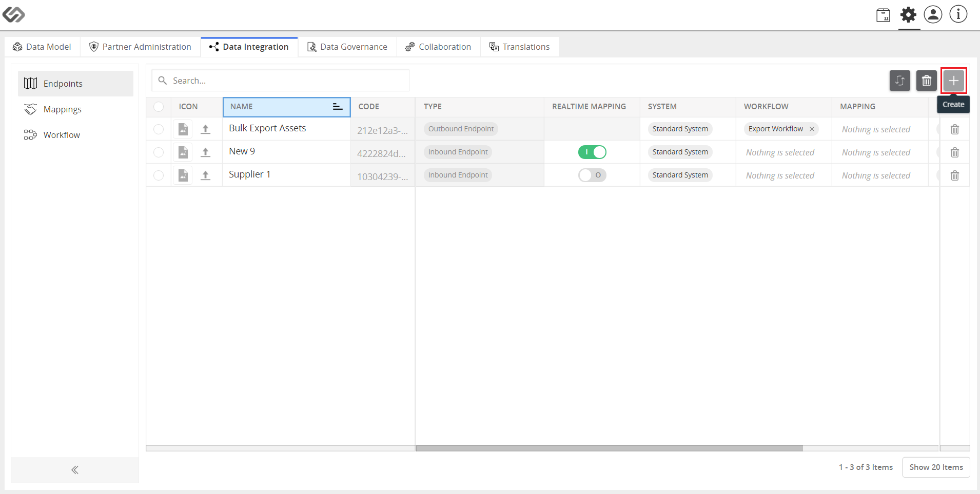Click the Outbound Endpoint type tag
This screenshot has width=980, height=494.
click(x=461, y=129)
